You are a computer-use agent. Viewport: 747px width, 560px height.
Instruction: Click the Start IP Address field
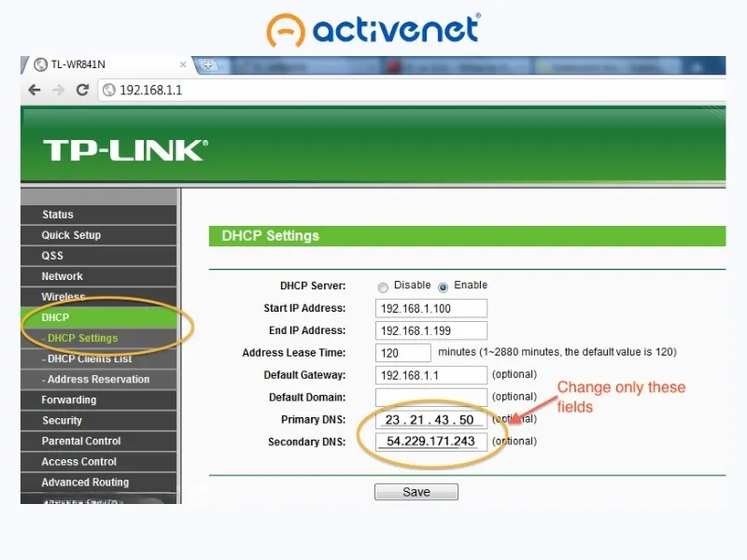(x=431, y=308)
